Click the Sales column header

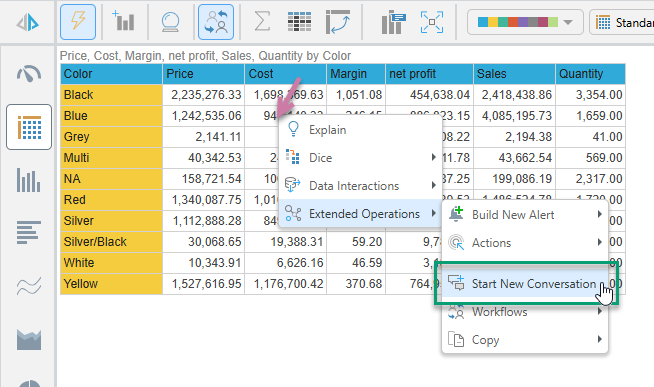click(514, 74)
